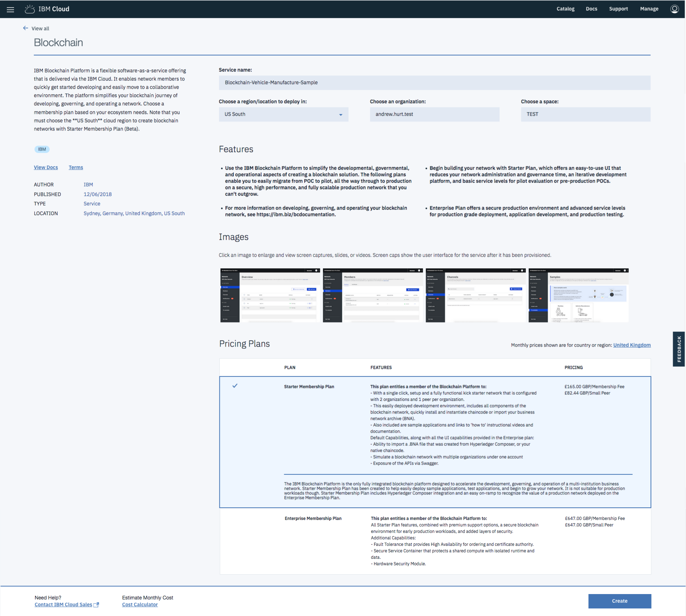
Task: Enlarge the Samples screenshot thumbnail
Action: (x=578, y=295)
